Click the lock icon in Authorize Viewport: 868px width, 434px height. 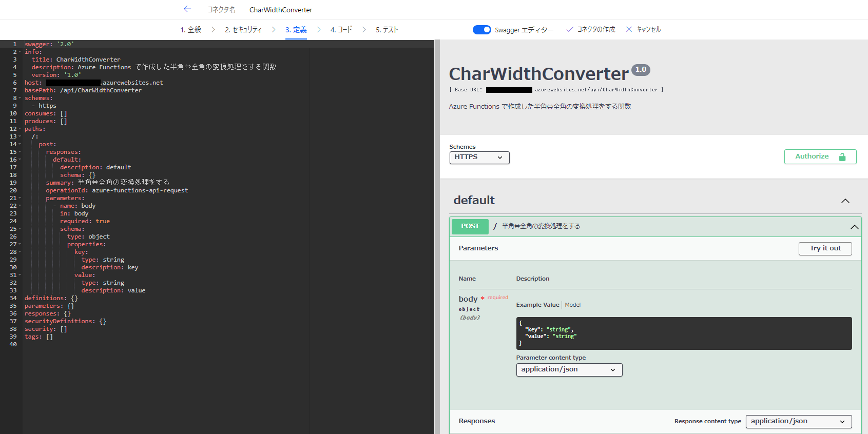[x=842, y=157]
